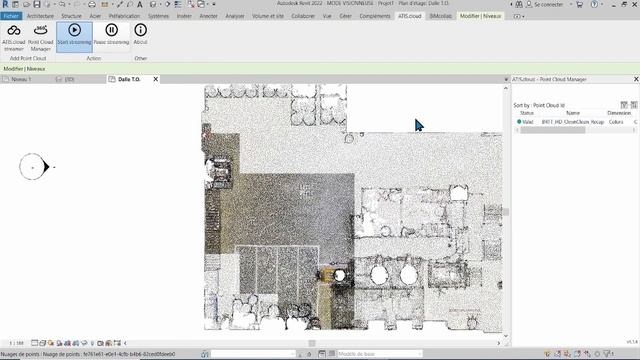Click the elevation marker circle in view
Viewport: 640px width, 360px height.
33,167
